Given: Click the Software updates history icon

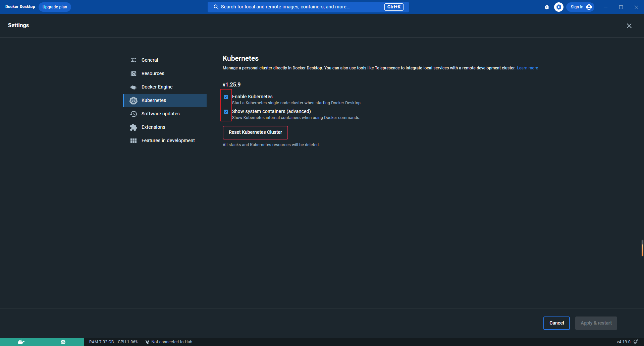Looking at the screenshot, I should click(x=133, y=114).
